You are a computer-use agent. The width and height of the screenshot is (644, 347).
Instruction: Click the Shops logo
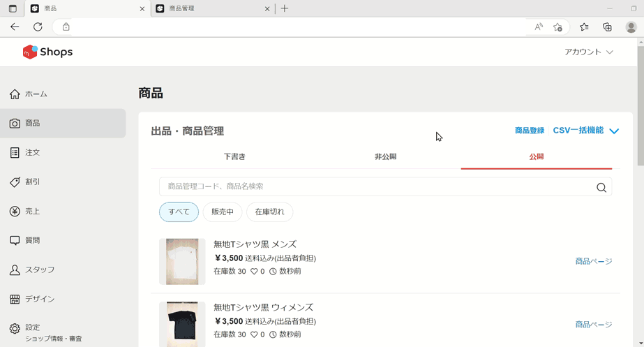[47, 52]
